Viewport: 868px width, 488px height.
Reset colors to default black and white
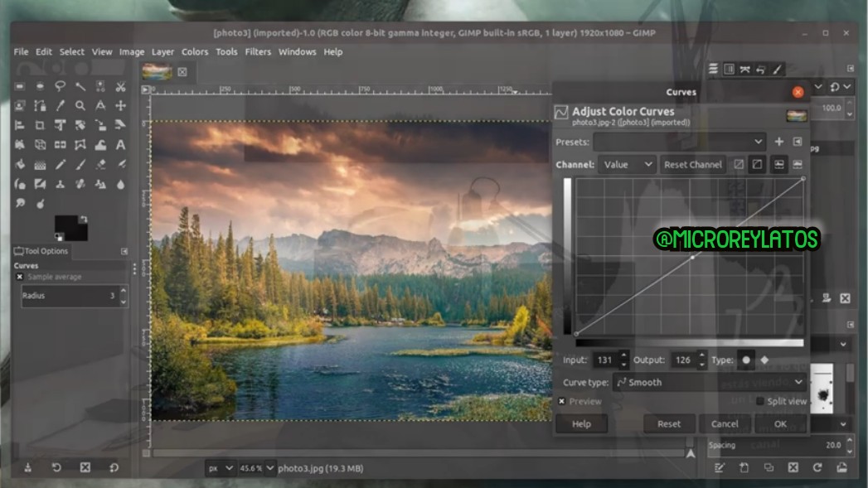[x=58, y=237]
